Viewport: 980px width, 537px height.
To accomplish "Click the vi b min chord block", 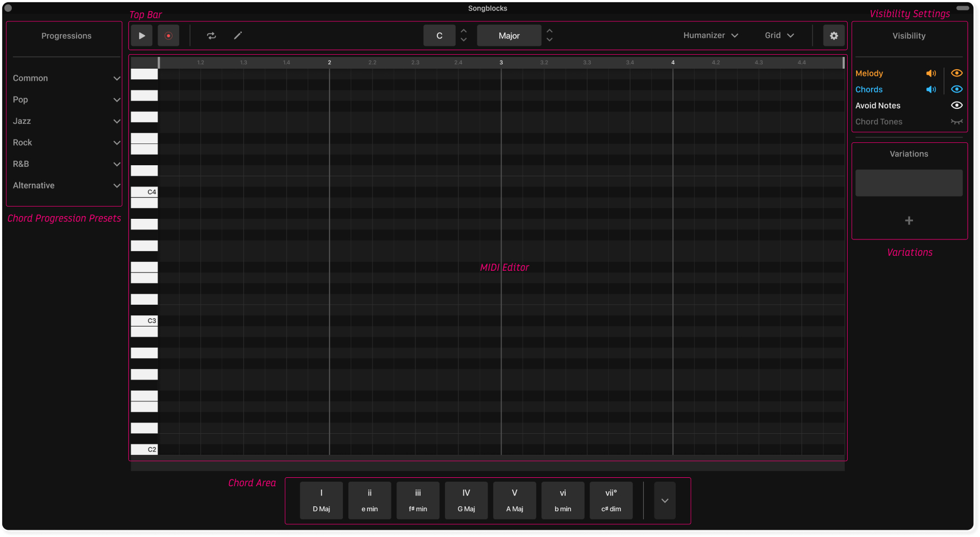I will [562, 501].
